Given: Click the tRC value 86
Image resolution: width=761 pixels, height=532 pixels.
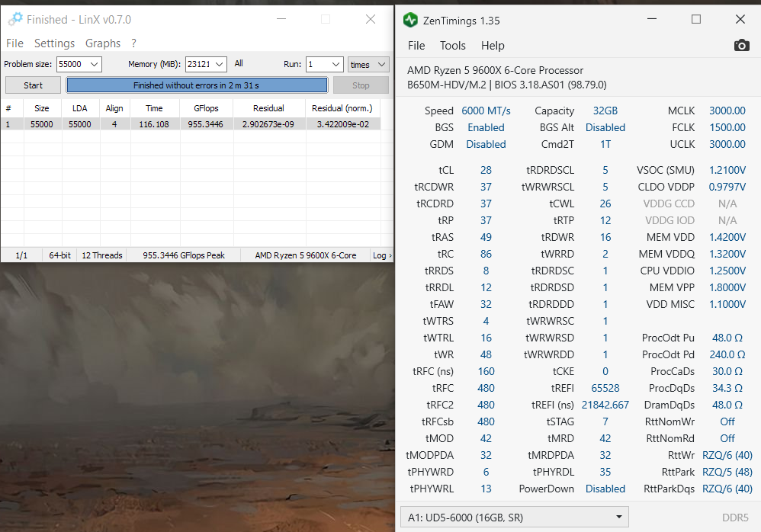Looking at the screenshot, I should pos(486,254).
